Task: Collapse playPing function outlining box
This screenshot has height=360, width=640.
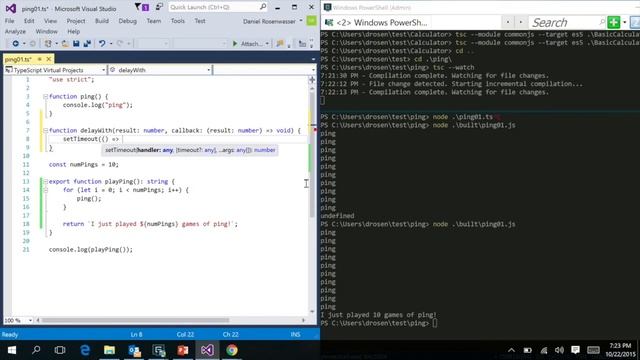Action: [x=45, y=182]
